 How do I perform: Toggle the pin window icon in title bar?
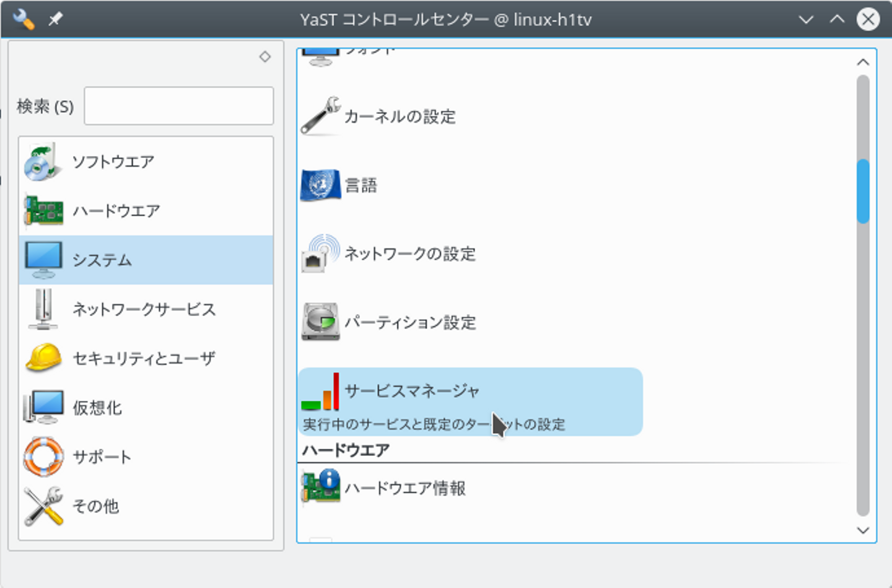56,19
